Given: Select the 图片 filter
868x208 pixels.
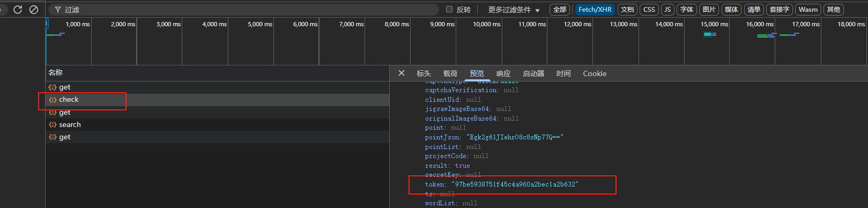Looking at the screenshot, I should tap(709, 10).
